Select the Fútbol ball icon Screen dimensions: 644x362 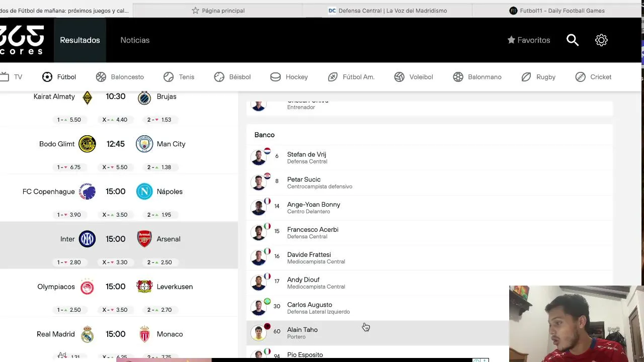pos(47,77)
